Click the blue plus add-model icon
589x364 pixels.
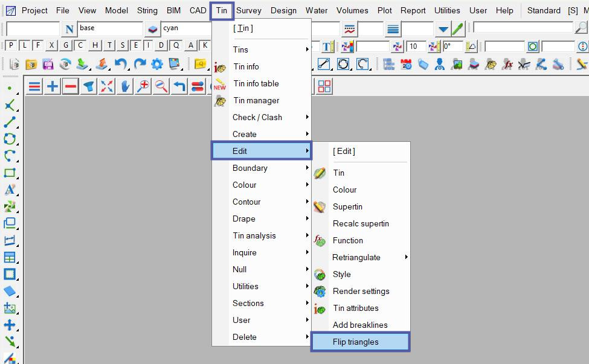pyautogui.click(x=52, y=87)
